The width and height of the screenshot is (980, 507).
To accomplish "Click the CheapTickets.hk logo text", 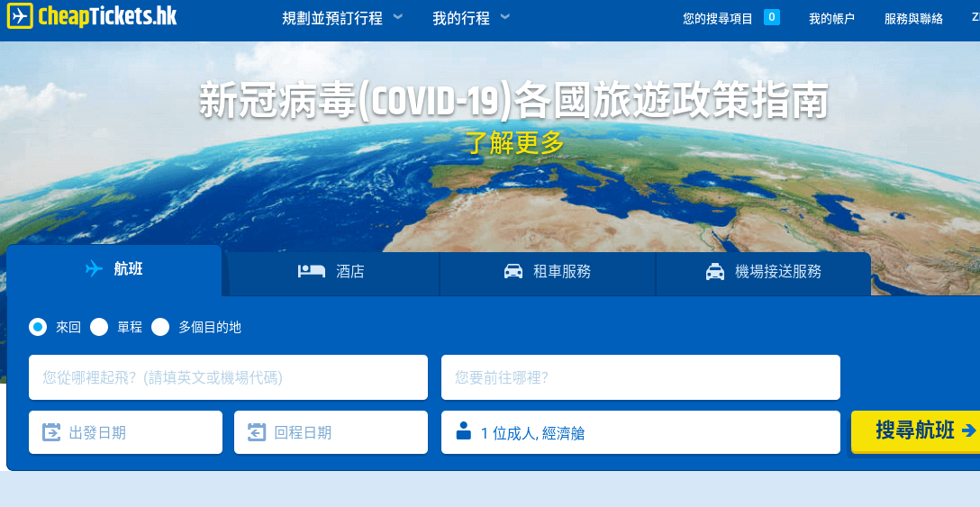I will tap(107, 16).
